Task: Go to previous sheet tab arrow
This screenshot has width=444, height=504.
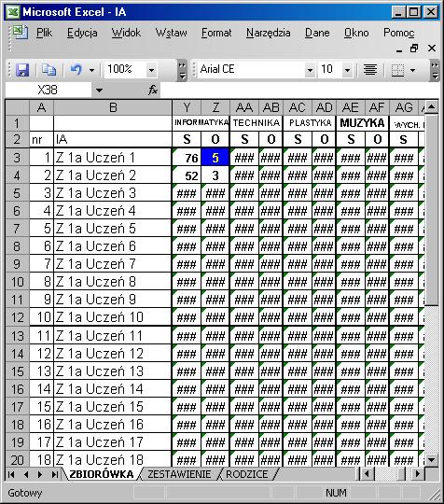Action: [x=26, y=474]
